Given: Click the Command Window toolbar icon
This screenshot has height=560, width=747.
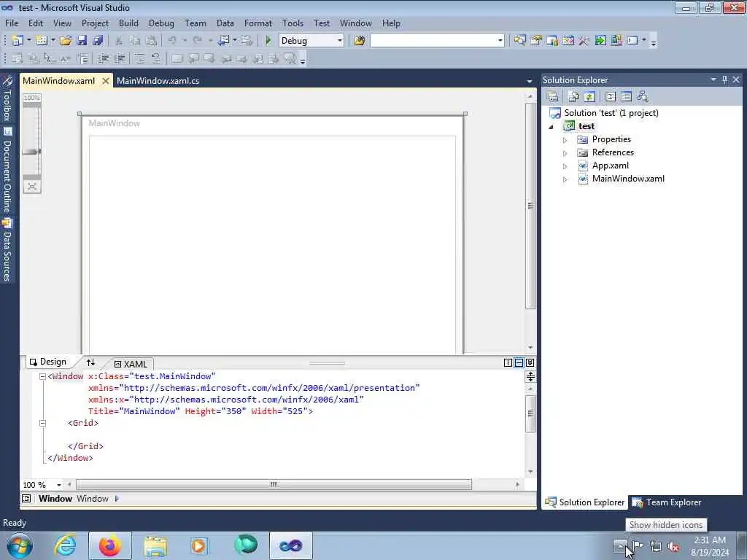Looking at the screenshot, I should tap(632, 41).
